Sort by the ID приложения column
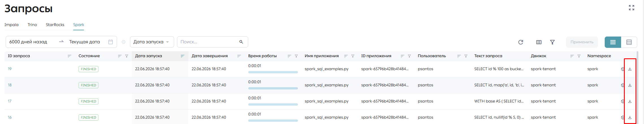The width and height of the screenshot is (644, 124). click(x=402, y=56)
